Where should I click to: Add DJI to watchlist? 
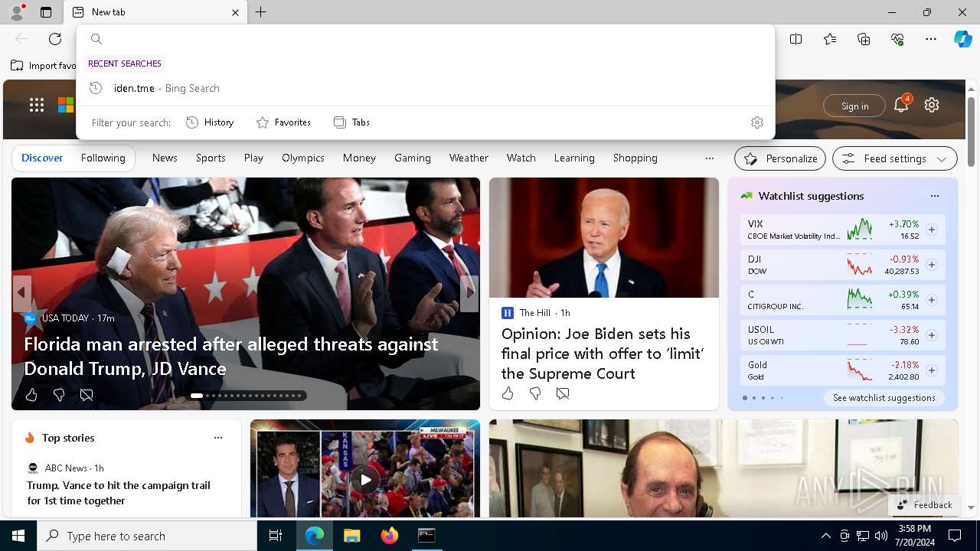click(932, 265)
